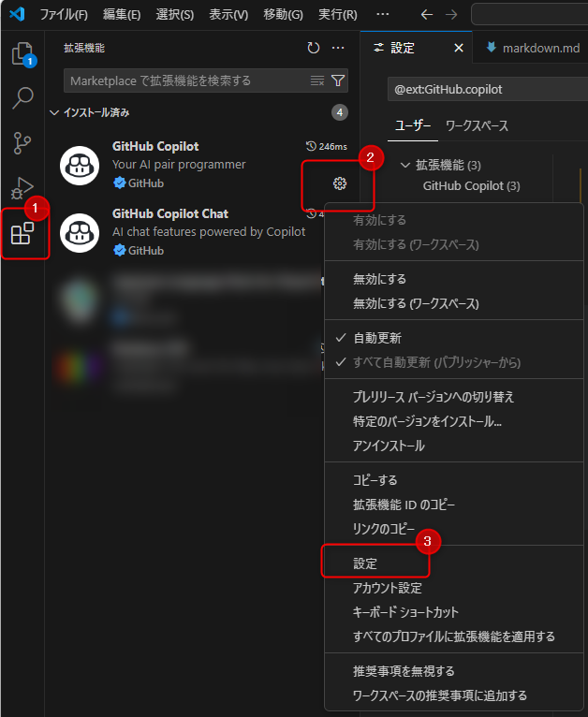Image resolution: width=588 pixels, height=717 pixels.
Task: Select GitHub Copilot (3) in settings tree
Action: (471, 186)
